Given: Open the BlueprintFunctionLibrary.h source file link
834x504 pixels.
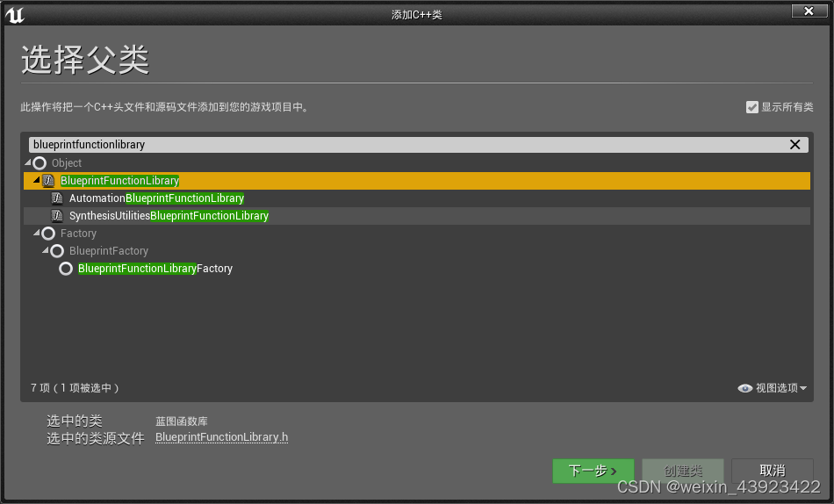Looking at the screenshot, I should tap(221, 437).
